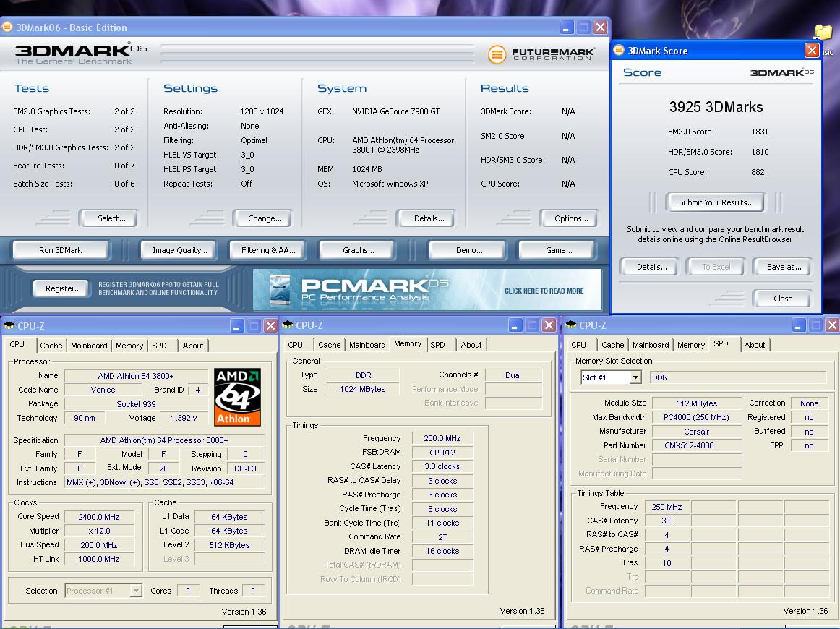Viewport: 840px width, 629px height.
Task: Click the PCMark05 'Click here to read more' banner
Action: (x=427, y=290)
